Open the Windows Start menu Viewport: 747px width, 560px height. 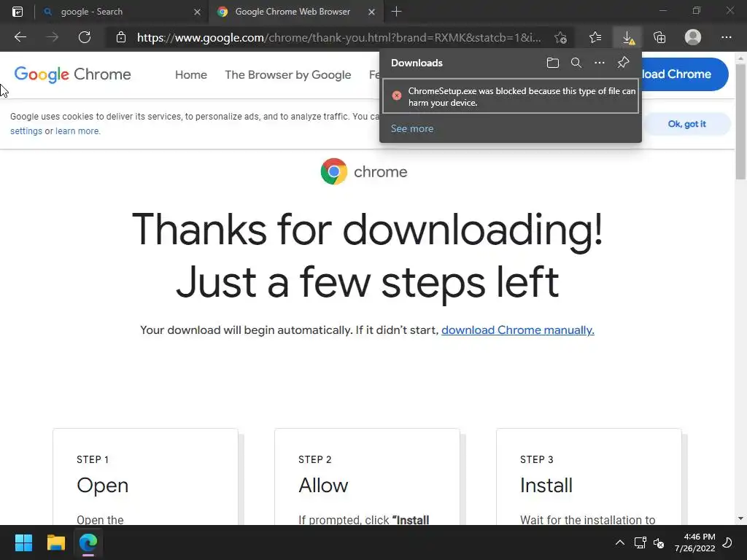[x=23, y=542]
